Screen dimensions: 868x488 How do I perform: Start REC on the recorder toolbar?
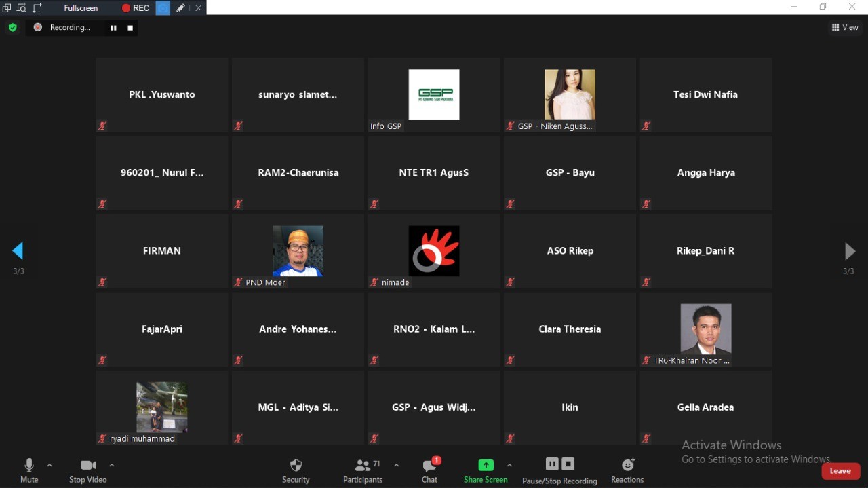point(136,7)
